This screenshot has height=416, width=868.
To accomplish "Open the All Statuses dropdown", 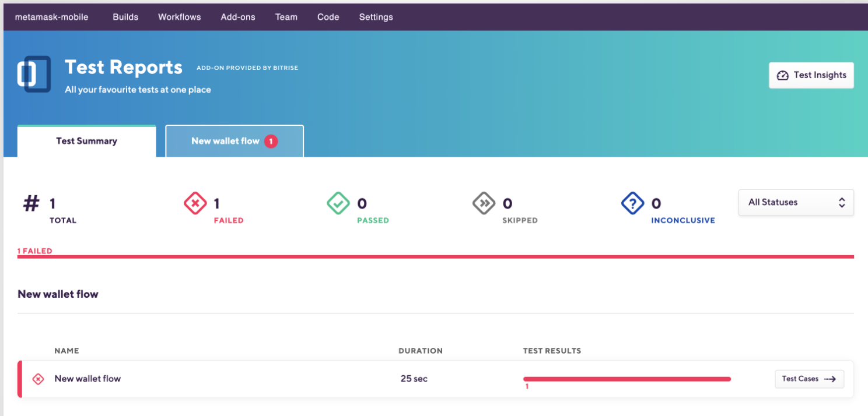I will pos(796,203).
